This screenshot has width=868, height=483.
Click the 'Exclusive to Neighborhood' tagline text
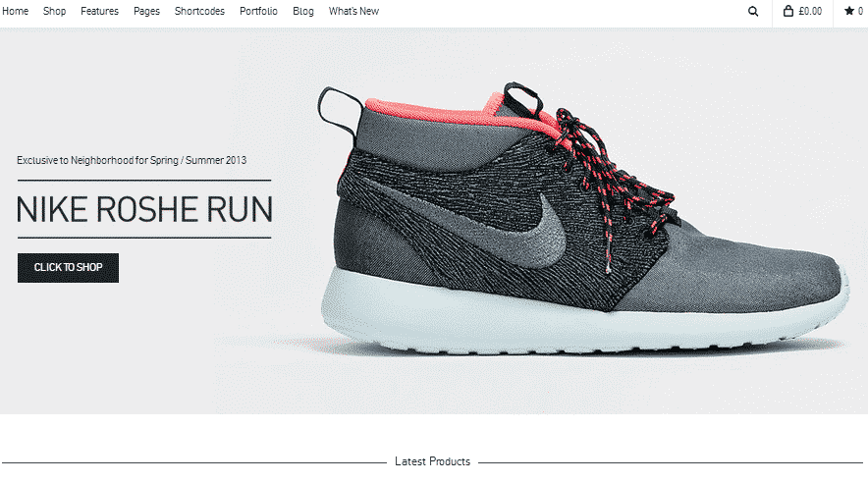(132, 160)
